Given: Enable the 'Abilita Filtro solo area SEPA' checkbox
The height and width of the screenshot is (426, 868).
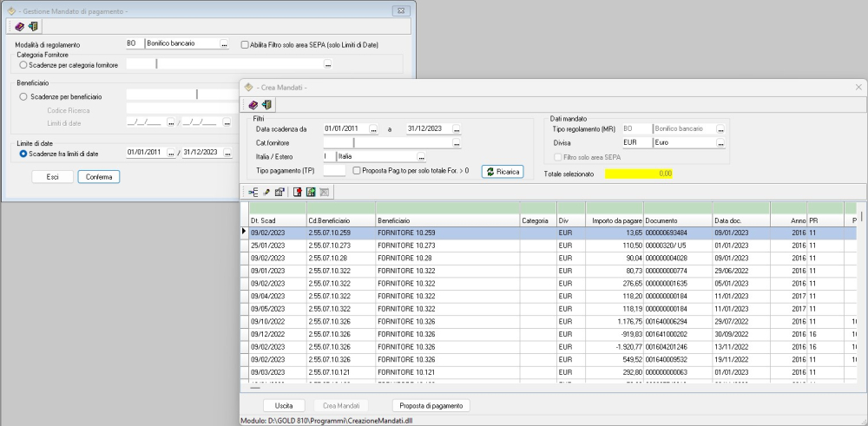Looking at the screenshot, I should pos(246,44).
